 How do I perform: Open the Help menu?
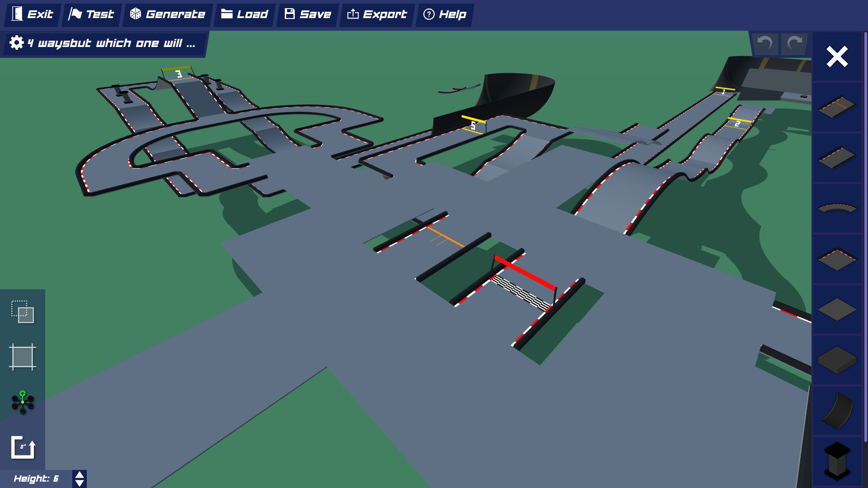tap(444, 14)
